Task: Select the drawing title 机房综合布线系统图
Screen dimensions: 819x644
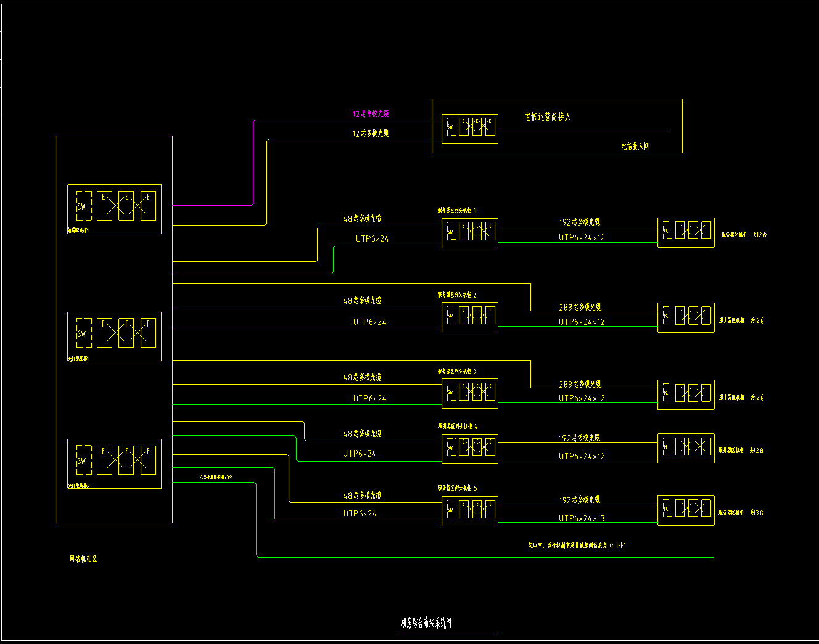Action: pyautogui.click(x=426, y=623)
